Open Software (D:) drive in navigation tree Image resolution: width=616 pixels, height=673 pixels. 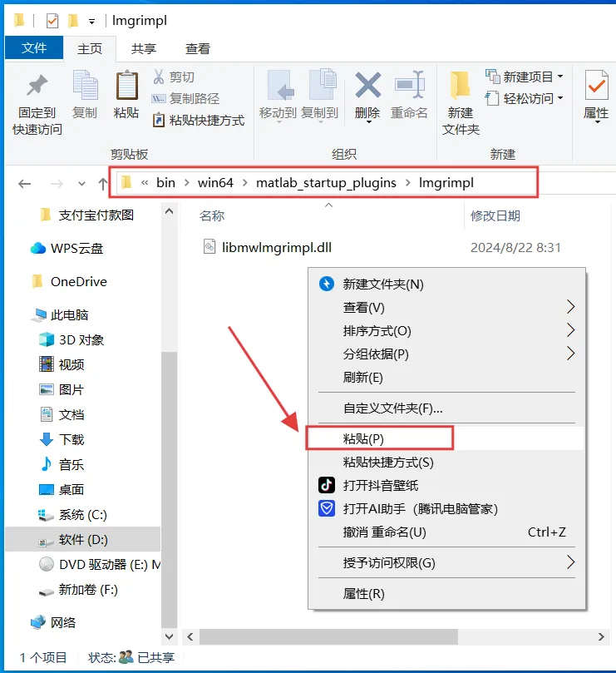(x=82, y=540)
